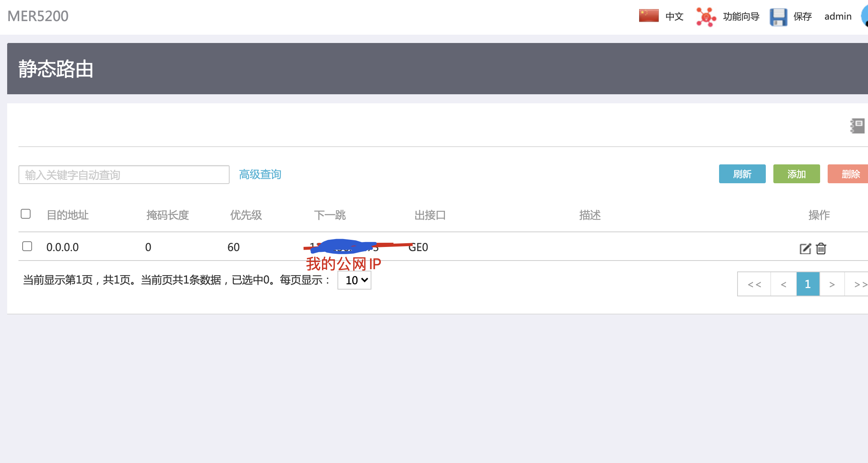Open the 中文 language selector

(x=674, y=17)
